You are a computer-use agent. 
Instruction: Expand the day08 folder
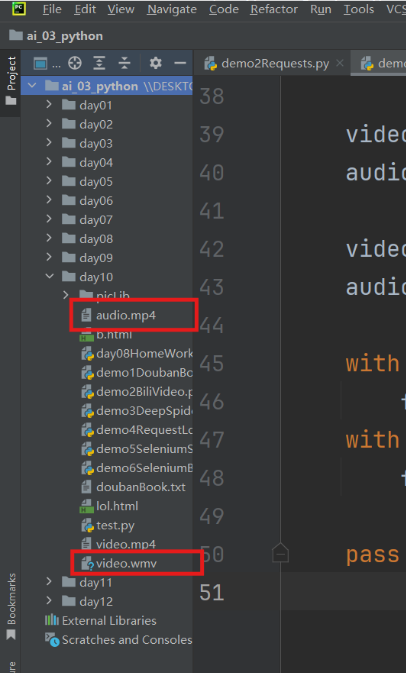49,238
